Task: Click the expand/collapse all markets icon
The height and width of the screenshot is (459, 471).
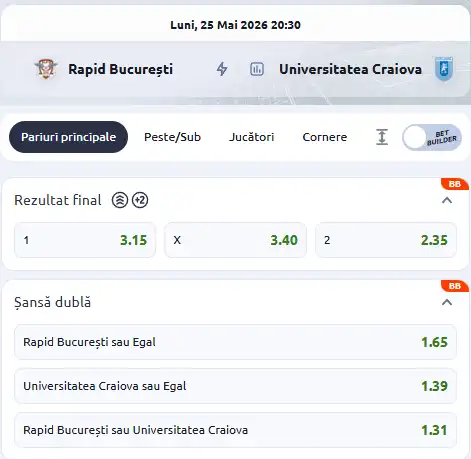Action: [x=382, y=137]
